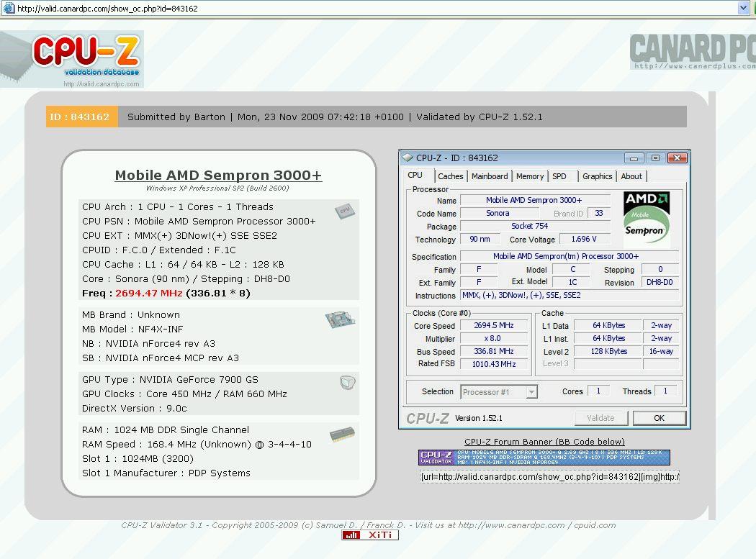The height and width of the screenshot is (559, 756).
Task: Click the Threads count value box
Action: tap(665, 391)
